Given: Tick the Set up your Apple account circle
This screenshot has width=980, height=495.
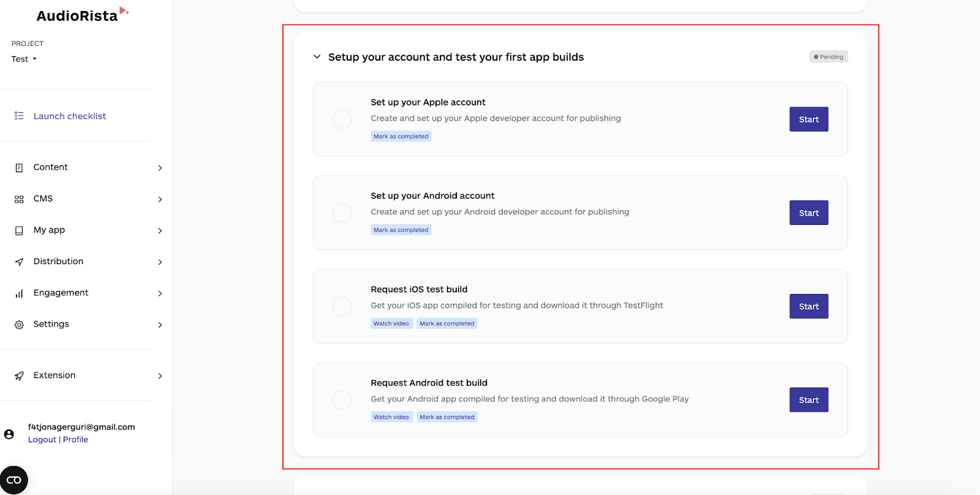Looking at the screenshot, I should click(342, 119).
